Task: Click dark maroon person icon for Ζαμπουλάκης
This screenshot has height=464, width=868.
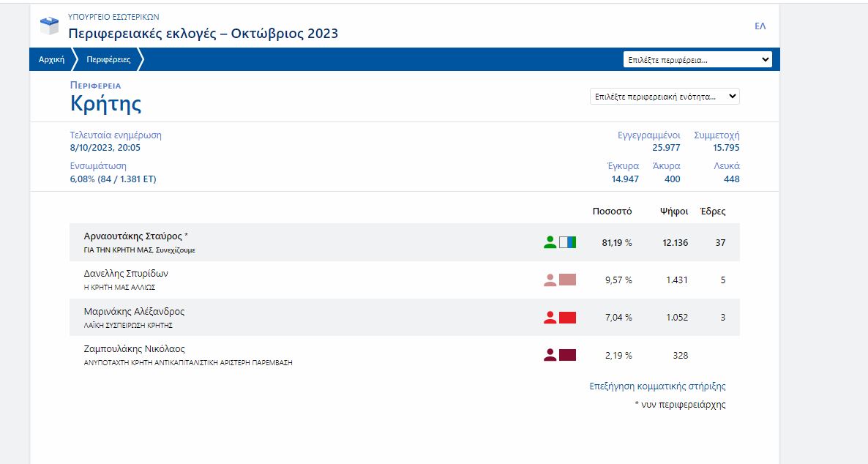Action: (x=550, y=355)
